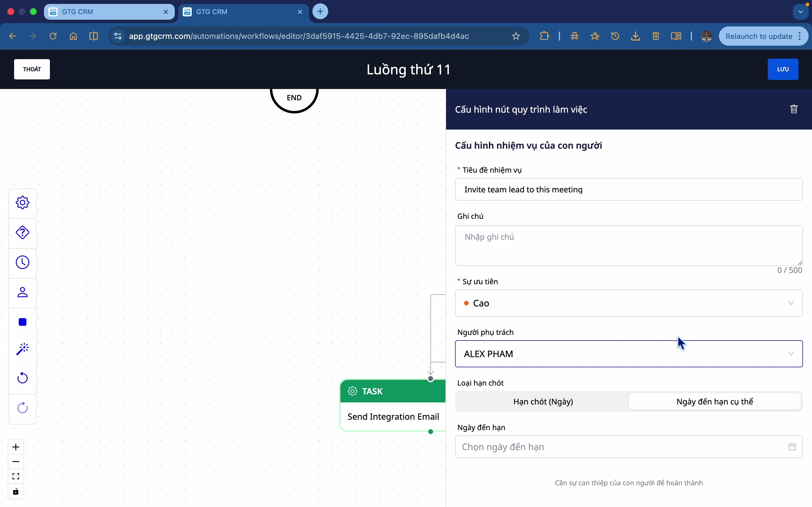
Task: Toggle the canvas lock icon
Action: tap(16, 492)
